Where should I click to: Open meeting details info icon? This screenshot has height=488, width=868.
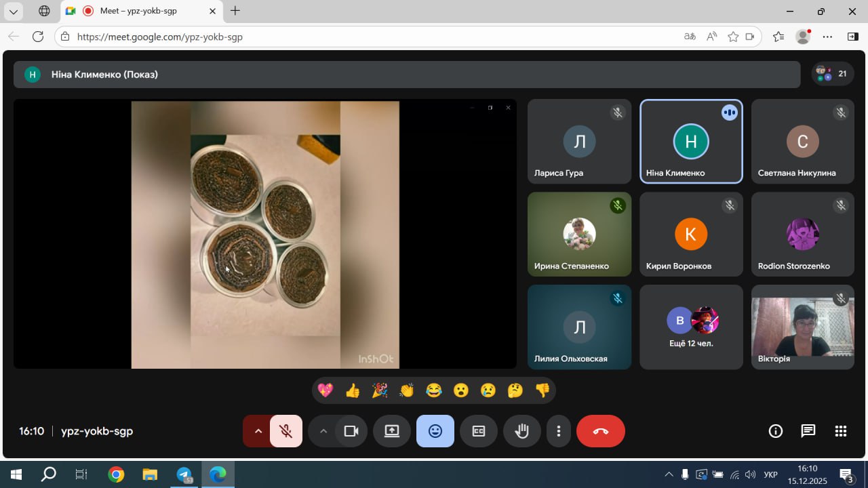pyautogui.click(x=776, y=431)
